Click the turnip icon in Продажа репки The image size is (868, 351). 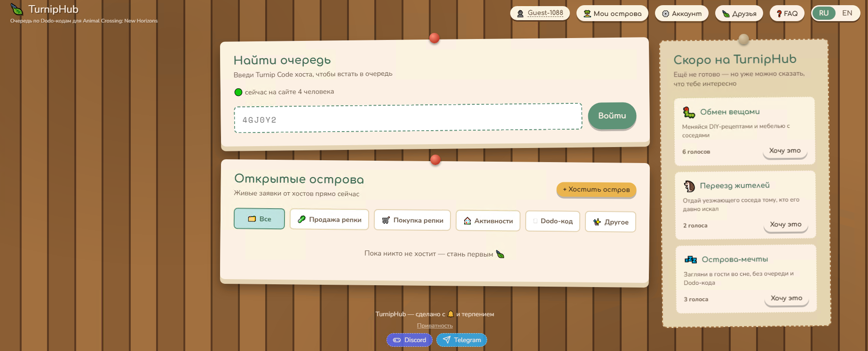302,219
